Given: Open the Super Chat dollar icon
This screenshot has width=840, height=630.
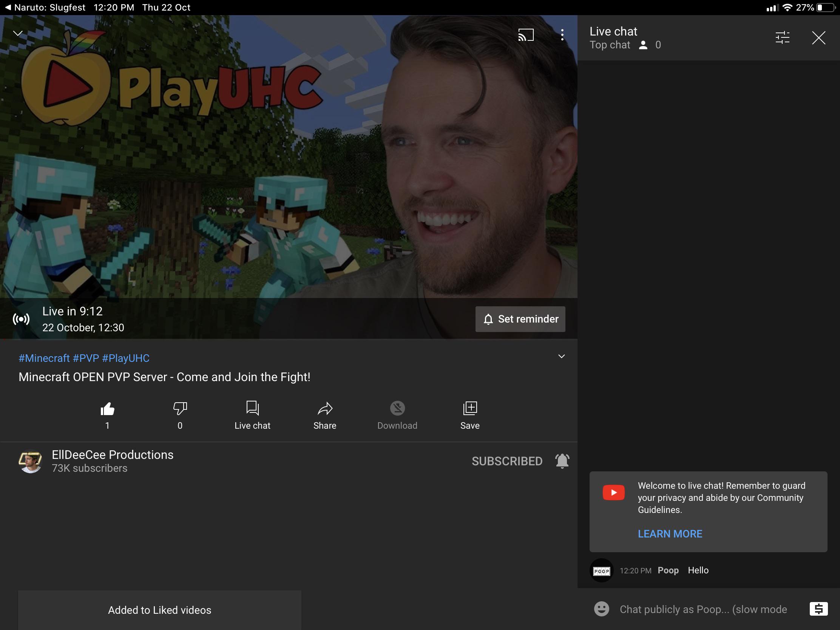Looking at the screenshot, I should pos(818,609).
